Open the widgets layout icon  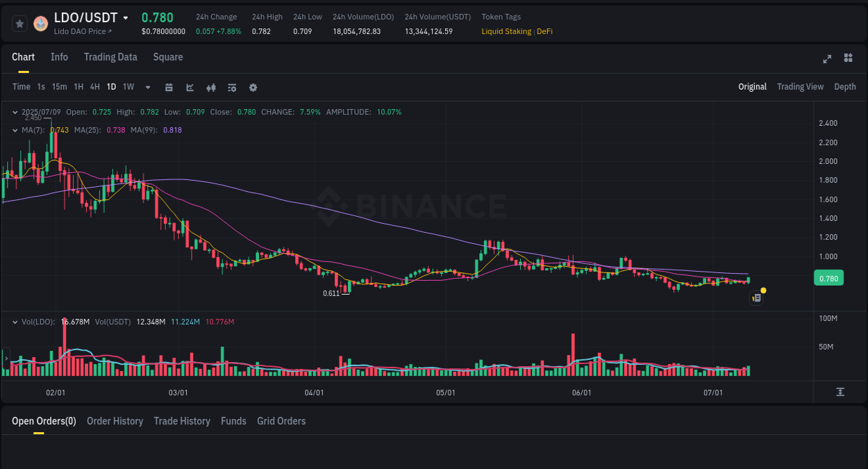click(x=848, y=58)
